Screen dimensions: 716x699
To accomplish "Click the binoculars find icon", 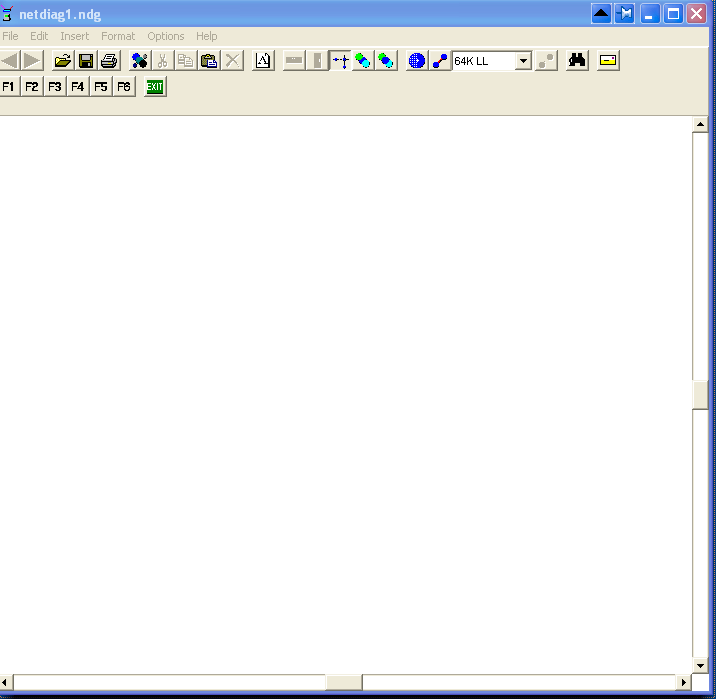I will (577, 60).
